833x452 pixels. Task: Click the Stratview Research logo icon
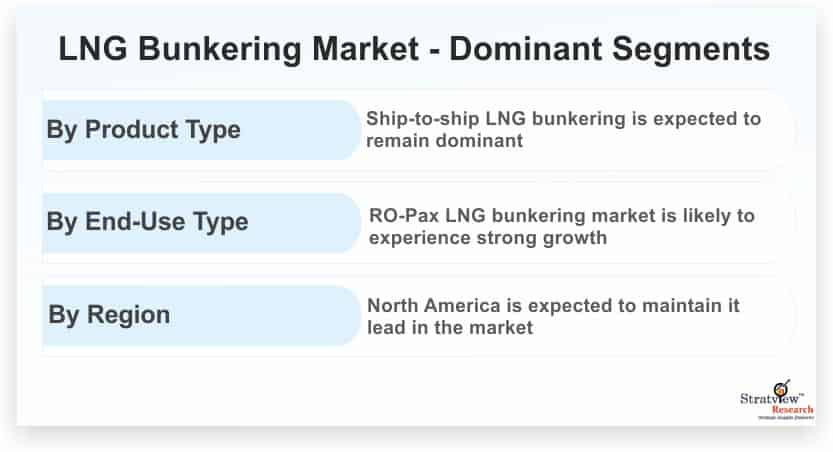tap(777, 400)
